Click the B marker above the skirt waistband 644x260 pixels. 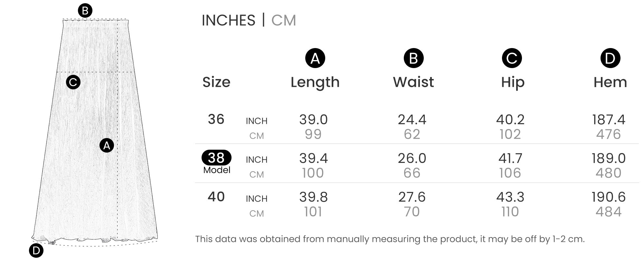(x=85, y=11)
